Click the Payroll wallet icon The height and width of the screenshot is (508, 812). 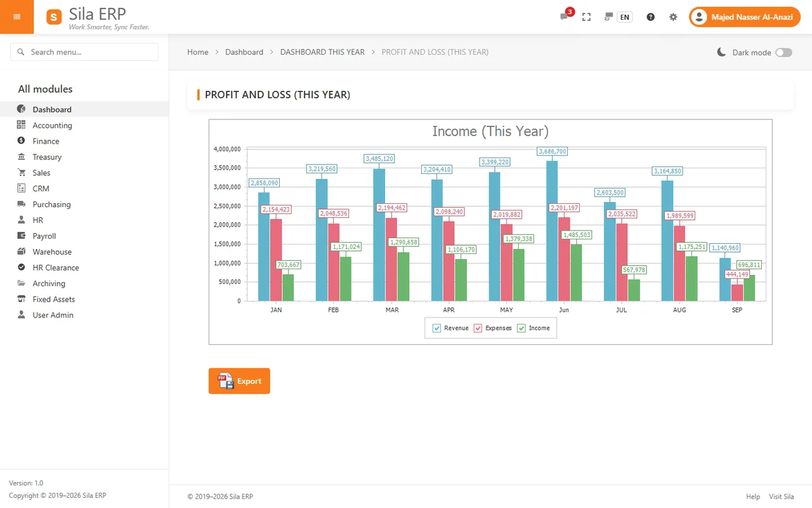[x=21, y=236]
